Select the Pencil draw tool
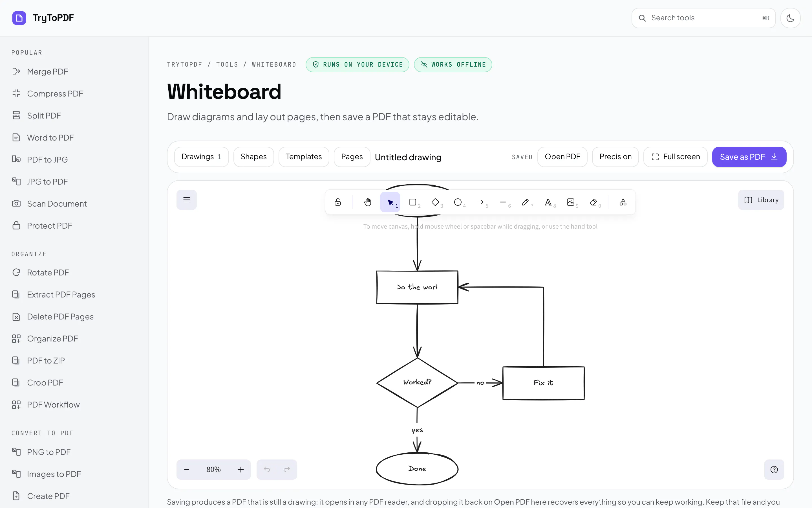This screenshot has height=508, width=812. click(526, 202)
